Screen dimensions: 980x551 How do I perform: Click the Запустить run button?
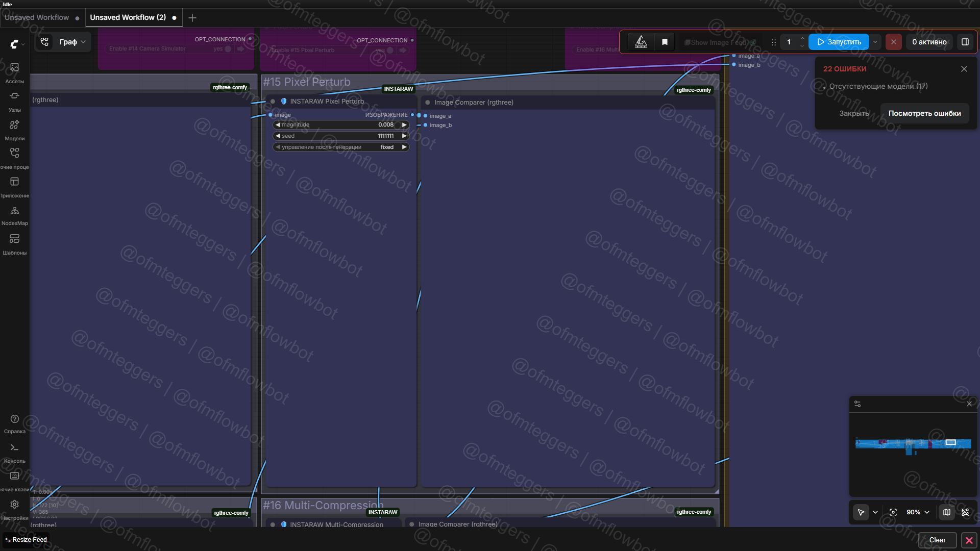839,42
